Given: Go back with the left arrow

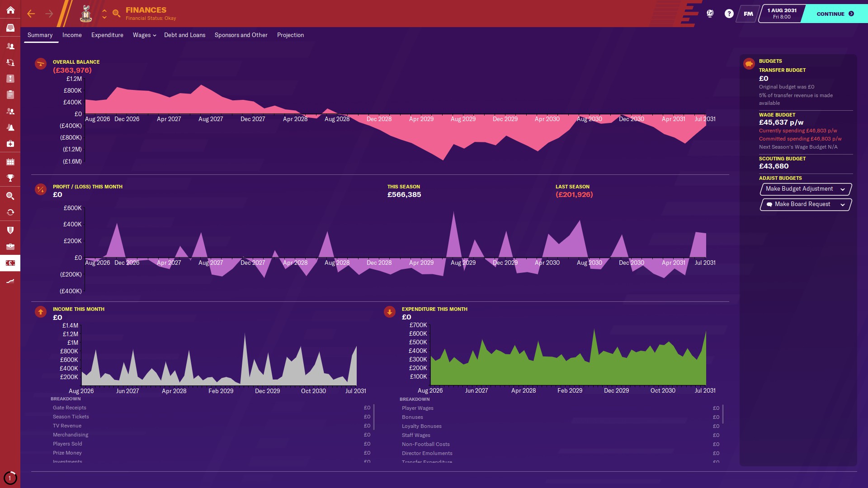Looking at the screenshot, I should pos(31,14).
